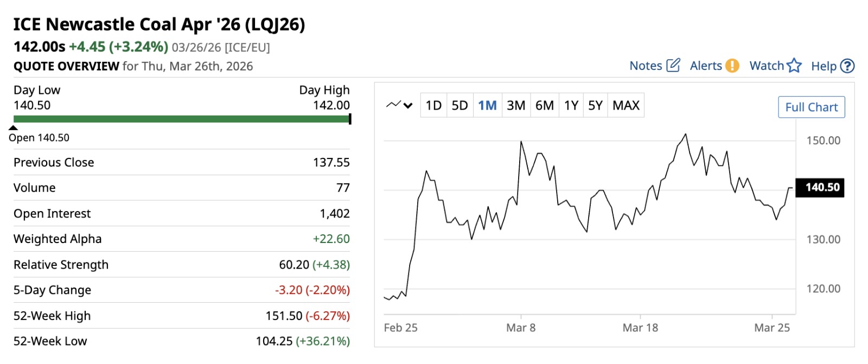Click the Help question mark icon

[847, 66]
